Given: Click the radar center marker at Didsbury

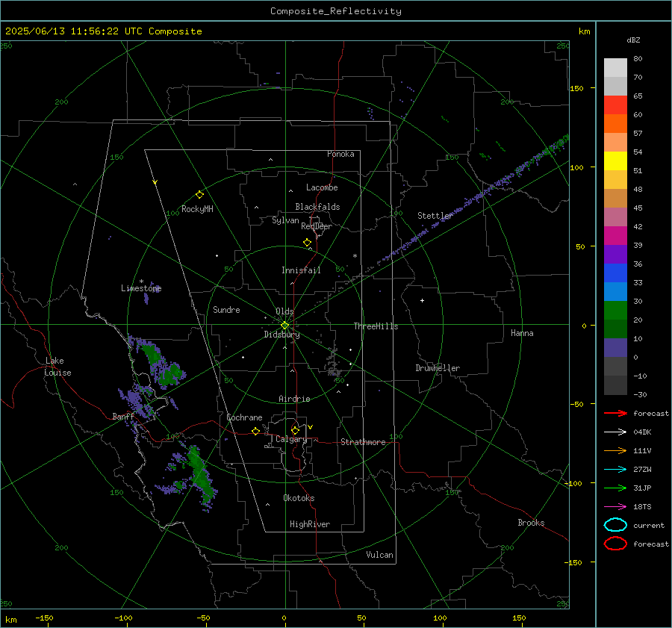Looking at the screenshot, I should point(284,326).
